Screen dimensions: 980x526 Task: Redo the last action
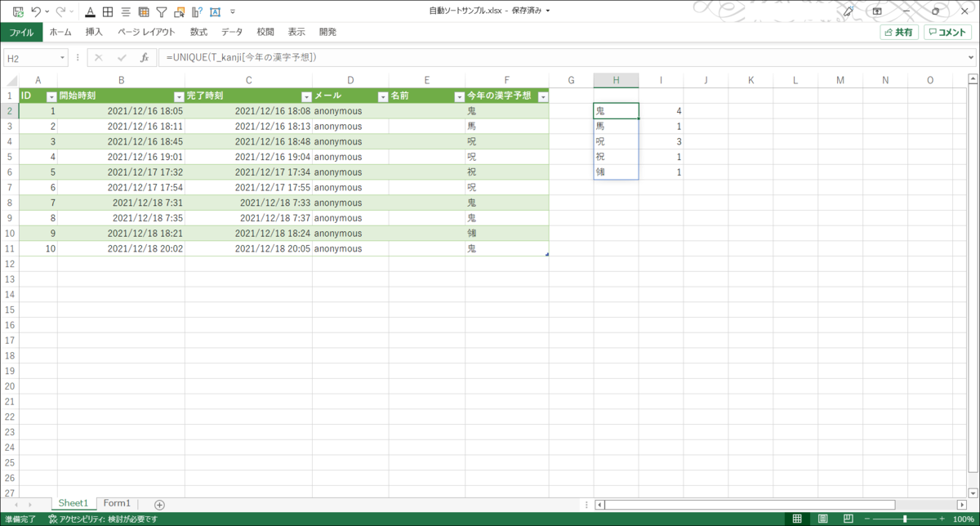[x=60, y=11]
